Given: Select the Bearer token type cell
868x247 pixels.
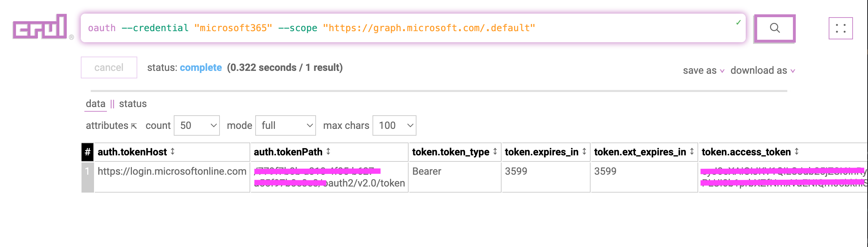Looking at the screenshot, I should (x=426, y=171).
